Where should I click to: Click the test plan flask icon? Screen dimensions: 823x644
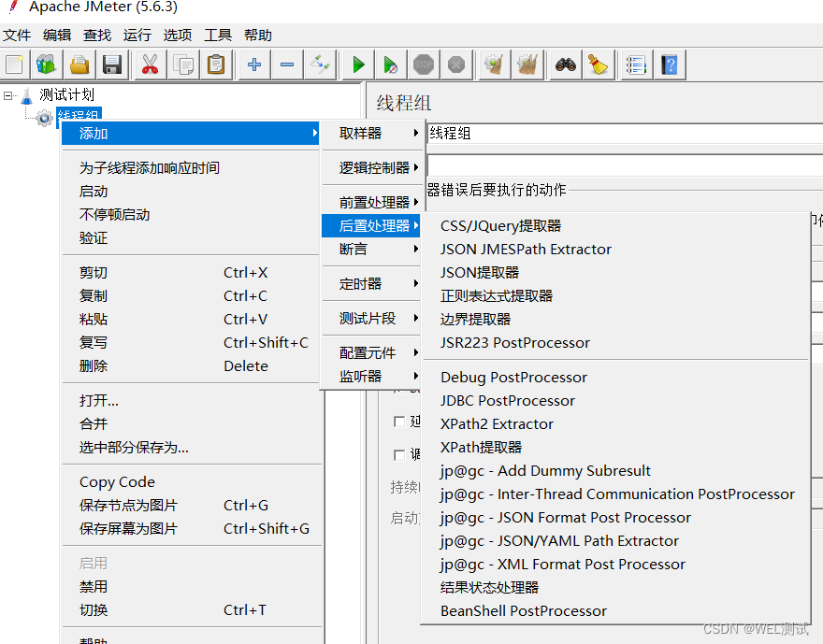pyautogui.click(x=27, y=95)
